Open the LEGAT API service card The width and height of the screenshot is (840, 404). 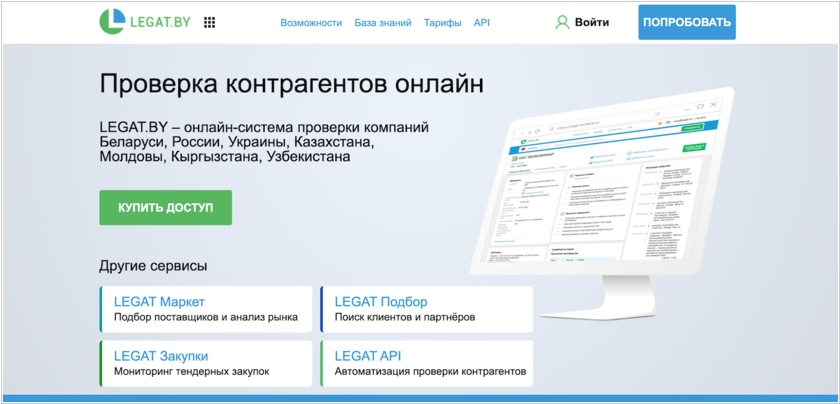click(x=426, y=363)
